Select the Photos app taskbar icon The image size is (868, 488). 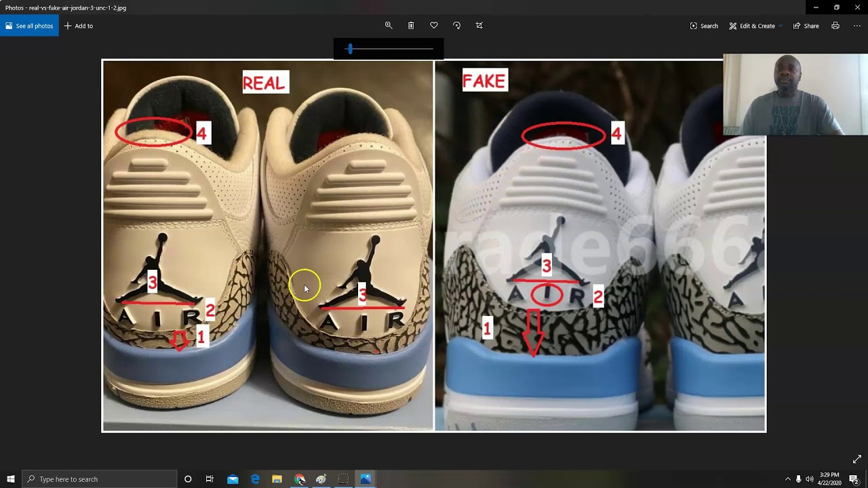[366, 479]
